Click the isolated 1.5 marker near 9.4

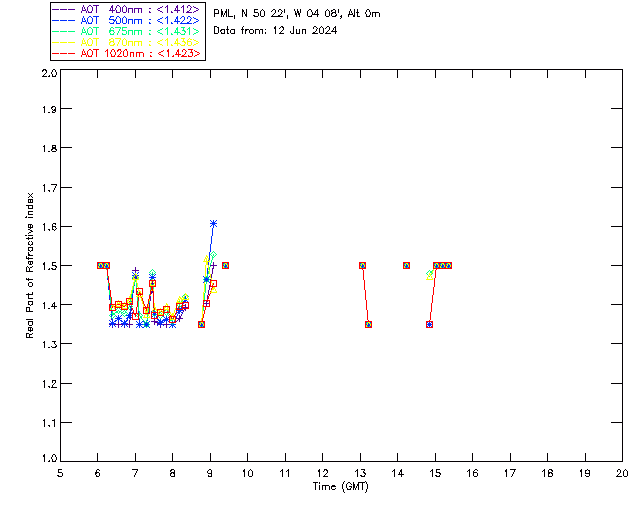coord(225,265)
